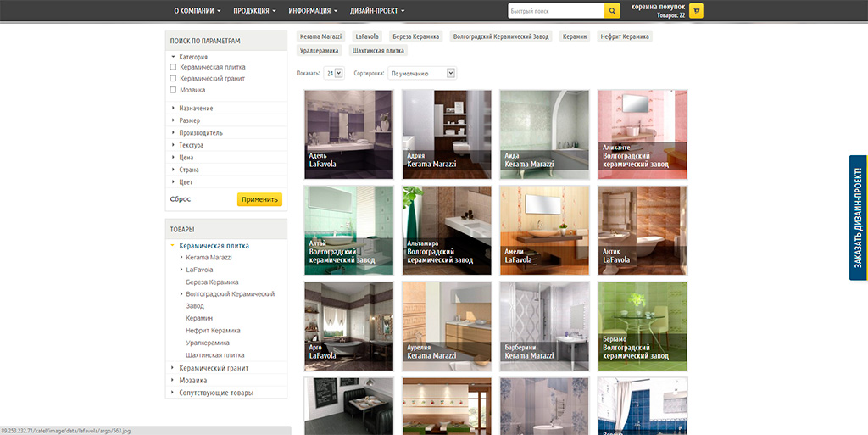This screenshot has height=435, width=868.
Task: Open the Алтай collection thumbnail
Action: 348,231
